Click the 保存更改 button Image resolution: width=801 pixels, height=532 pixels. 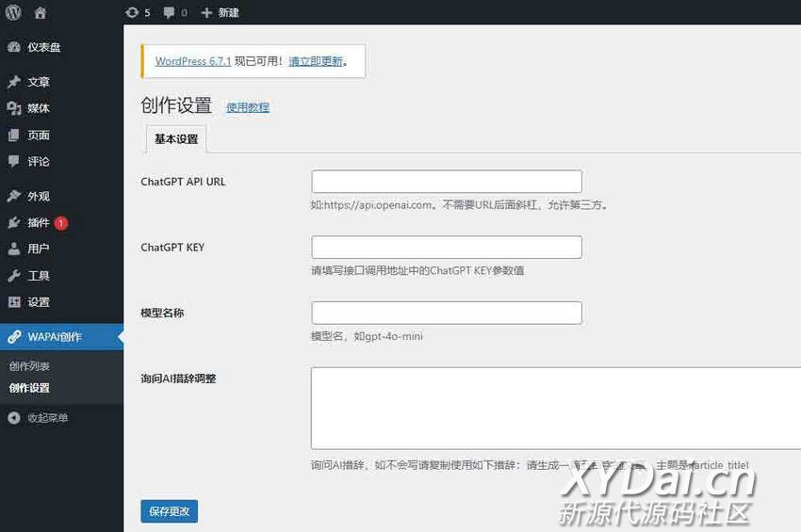point(169,511)
